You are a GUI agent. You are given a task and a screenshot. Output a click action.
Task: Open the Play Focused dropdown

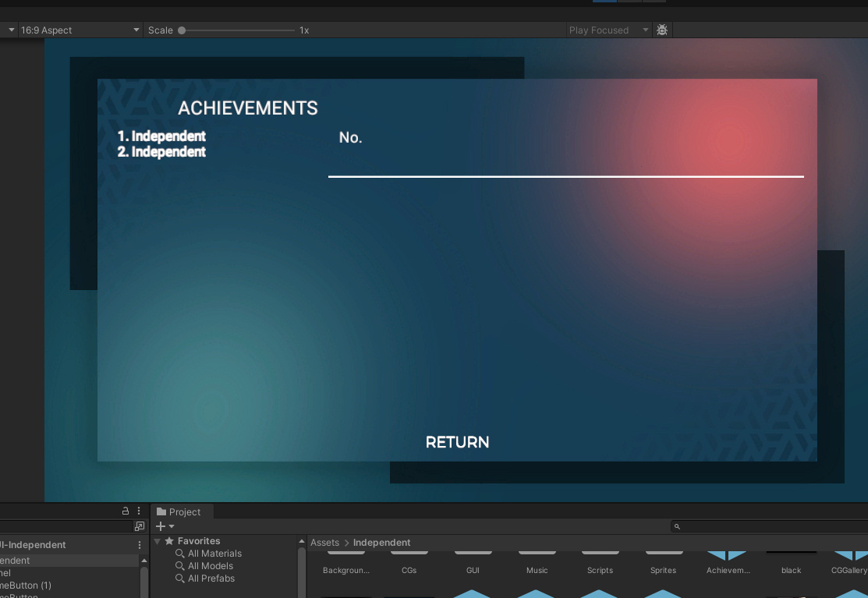(x=608, y=30)
